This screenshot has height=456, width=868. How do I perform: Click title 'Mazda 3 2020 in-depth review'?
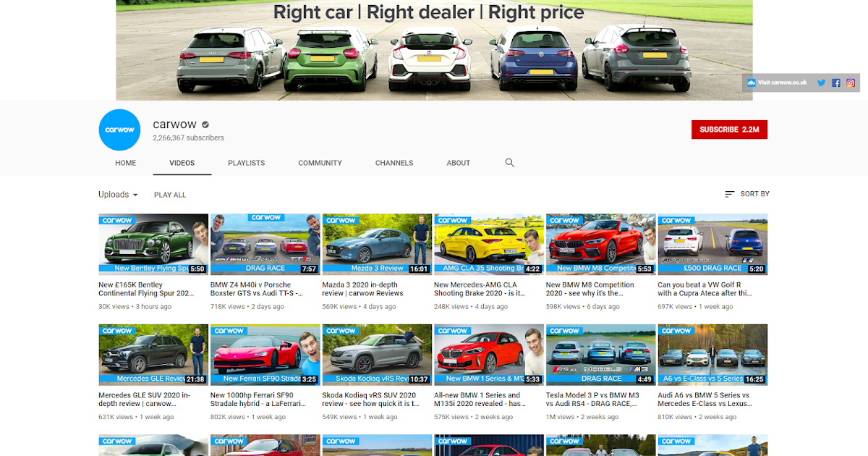363,289
